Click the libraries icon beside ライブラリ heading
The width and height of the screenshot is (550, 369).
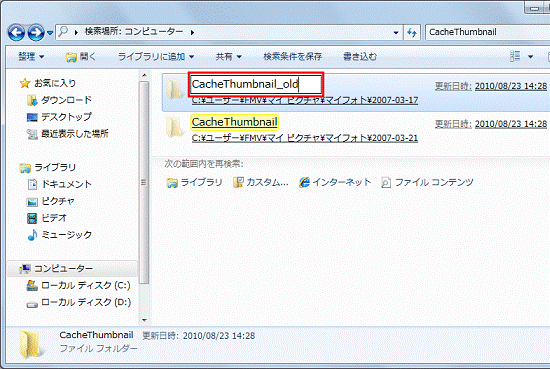[25, 168]
